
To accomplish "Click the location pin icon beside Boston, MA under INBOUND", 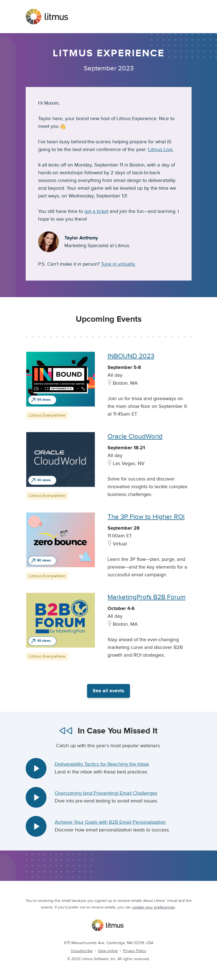I will (110, 383).
